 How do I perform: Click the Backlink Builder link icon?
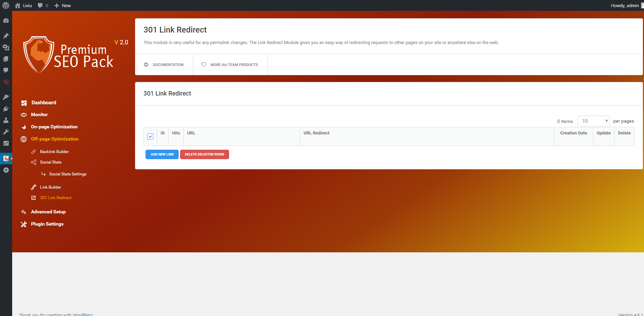click(34, 152)
